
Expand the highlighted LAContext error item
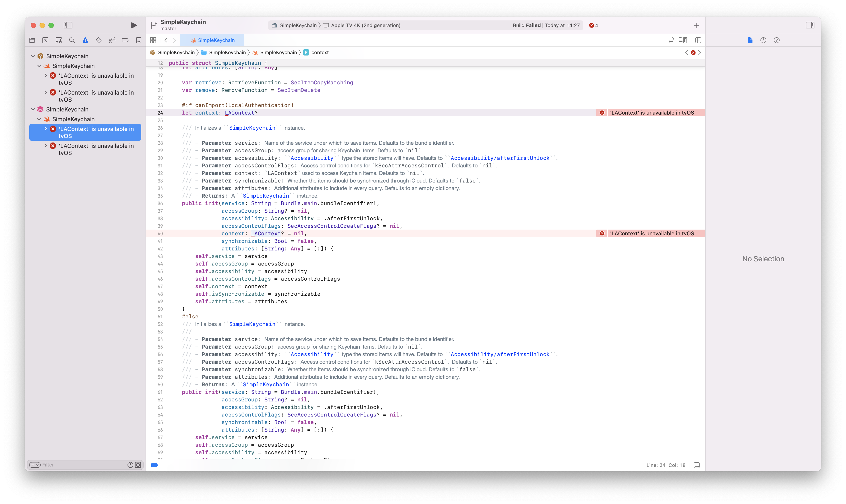(x=46, y=129)
